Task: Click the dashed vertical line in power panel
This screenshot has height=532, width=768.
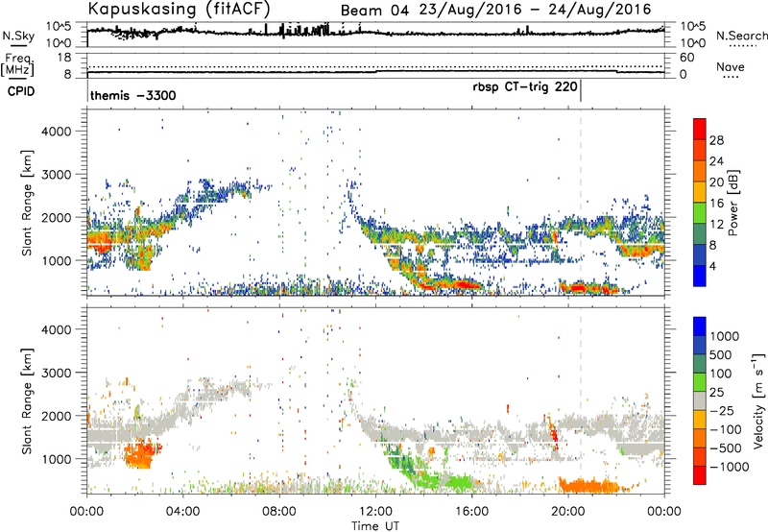Action: click(x=581, y=203)
